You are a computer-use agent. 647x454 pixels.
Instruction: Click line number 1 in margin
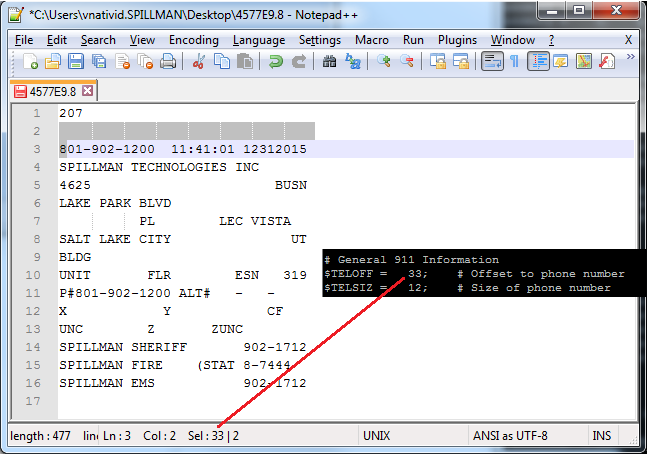37,113
